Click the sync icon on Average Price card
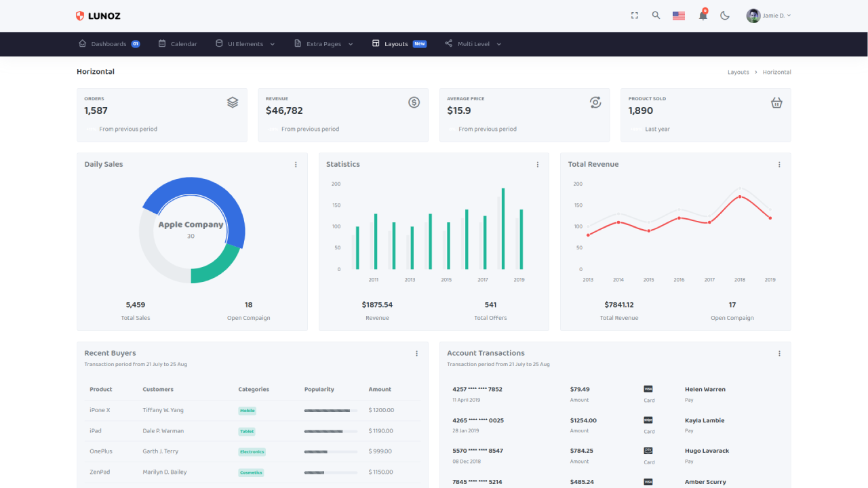Image resolution: width=868 pixels, height=488 pixels. tap(595, 102)
